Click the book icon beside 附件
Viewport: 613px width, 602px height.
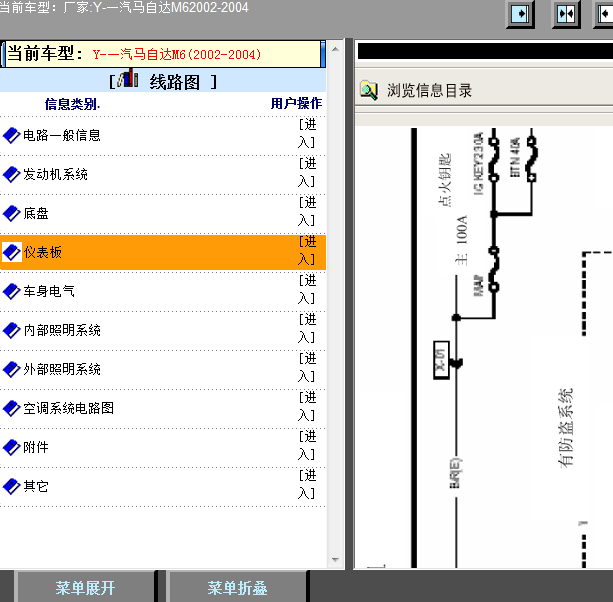coord(11,447)
